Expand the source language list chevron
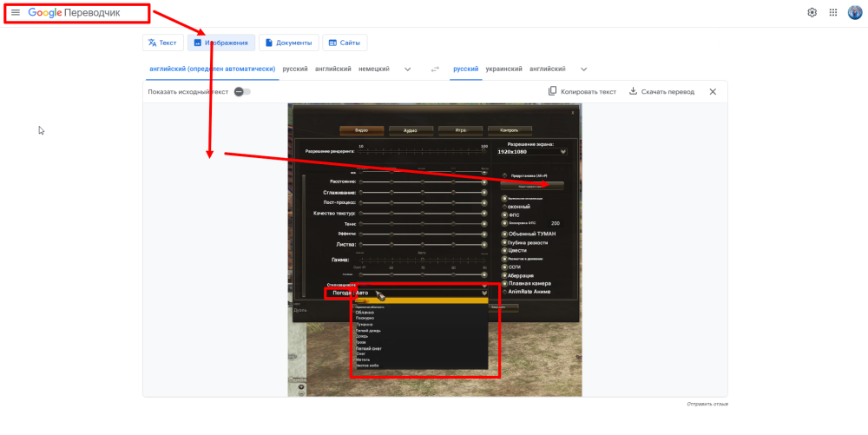The image size is (868, 435). tap(408, 69)
